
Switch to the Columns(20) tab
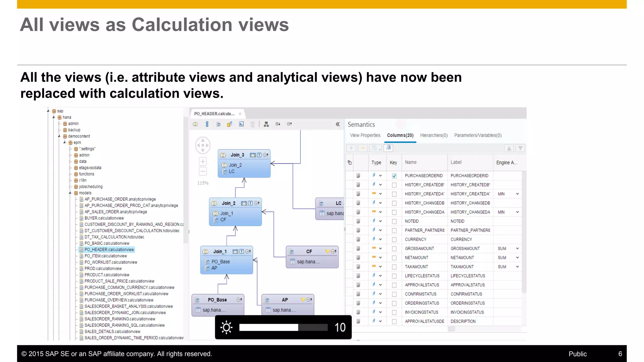(400, 135)
